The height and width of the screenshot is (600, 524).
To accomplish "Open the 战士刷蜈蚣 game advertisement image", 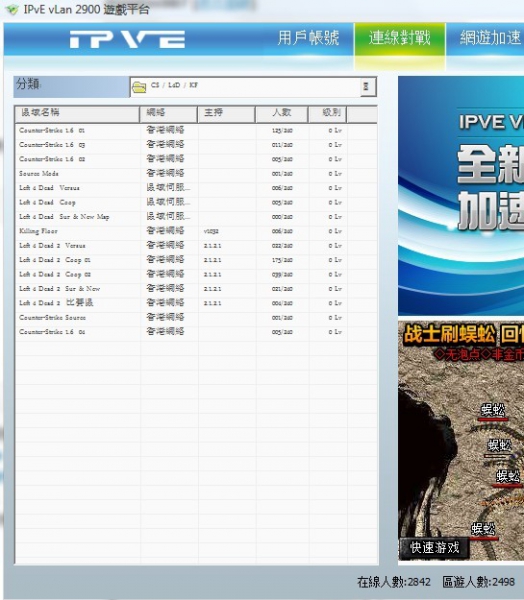I will (461, 441).
